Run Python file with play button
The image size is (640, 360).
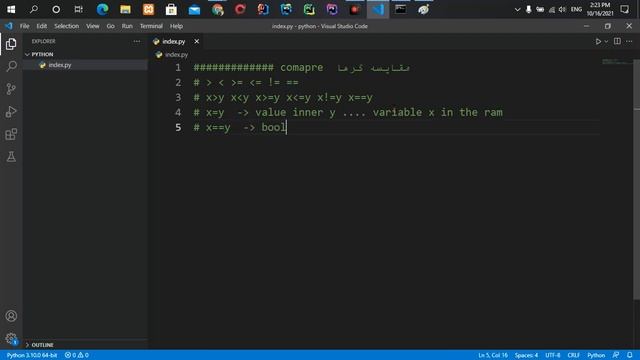598,41
